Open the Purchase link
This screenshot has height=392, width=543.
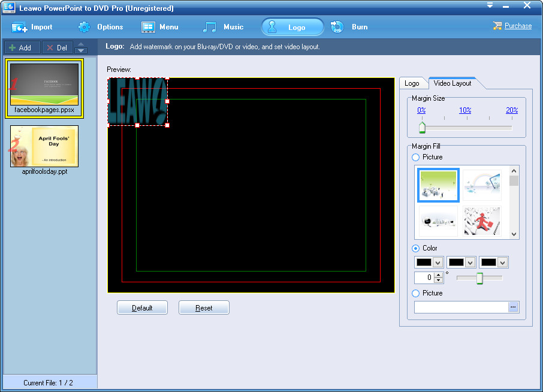518,26
